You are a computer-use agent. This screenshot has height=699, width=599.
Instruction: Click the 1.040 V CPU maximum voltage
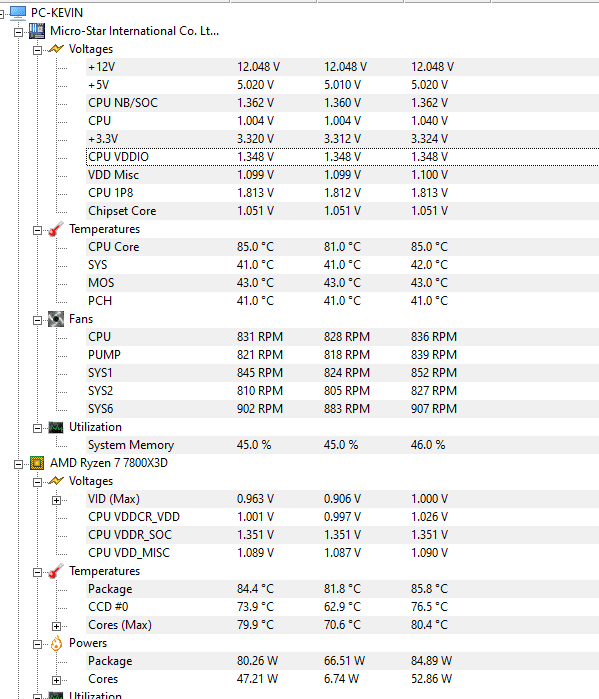pyautogui.click(x=429, y=121)
